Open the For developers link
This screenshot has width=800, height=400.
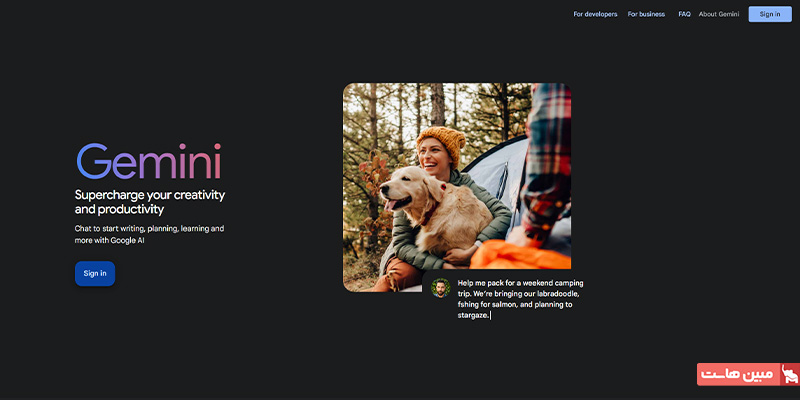595,14
